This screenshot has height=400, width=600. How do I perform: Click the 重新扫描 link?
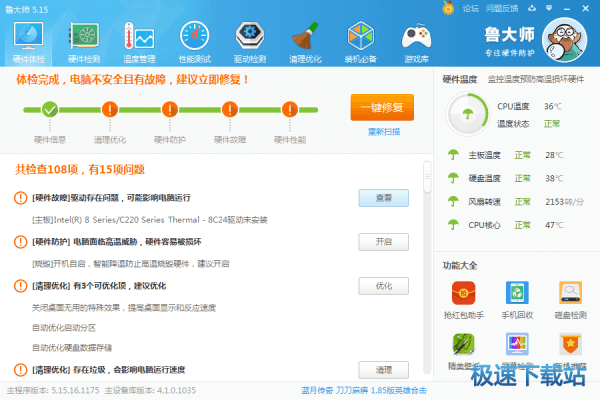(383, 132)
